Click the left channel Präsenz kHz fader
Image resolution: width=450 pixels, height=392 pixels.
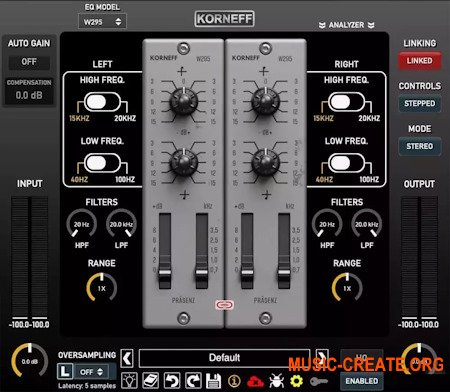tap(201, 273)
